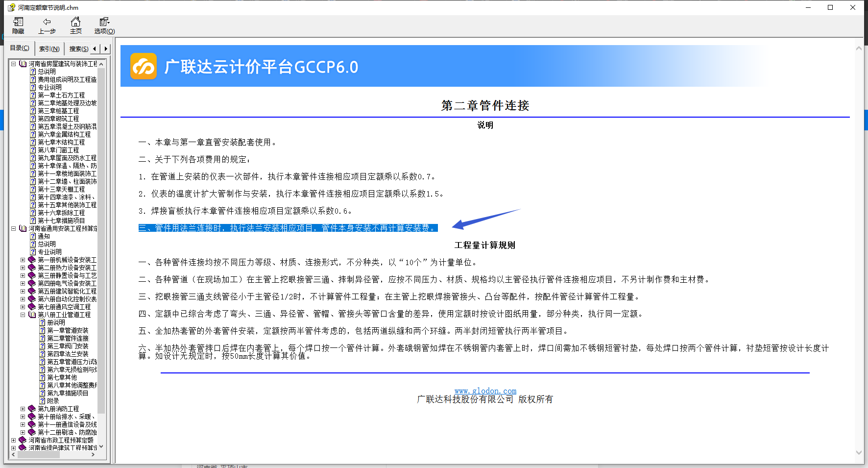Collapse 第八册工业管道工程 tree node
868x468 pixels.
click(x=23, y=315)
